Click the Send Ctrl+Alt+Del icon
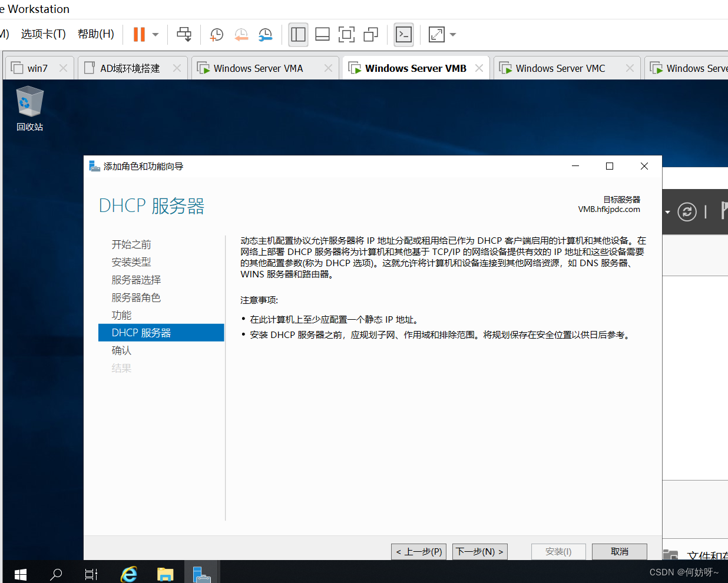 184,35
